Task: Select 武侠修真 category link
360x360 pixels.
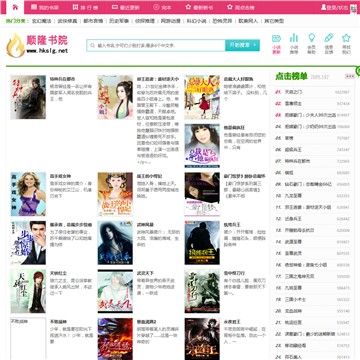Action: [x=67, y=21]
